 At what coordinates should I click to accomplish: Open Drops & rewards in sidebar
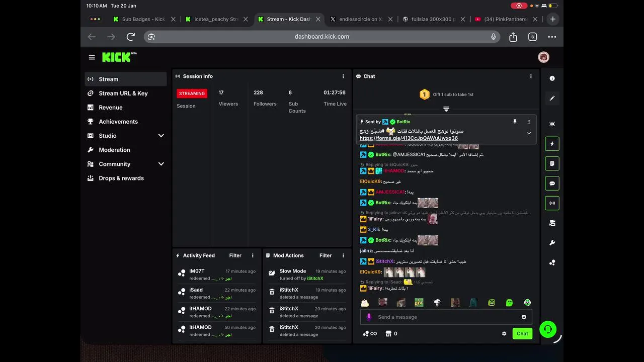(126, 178)
